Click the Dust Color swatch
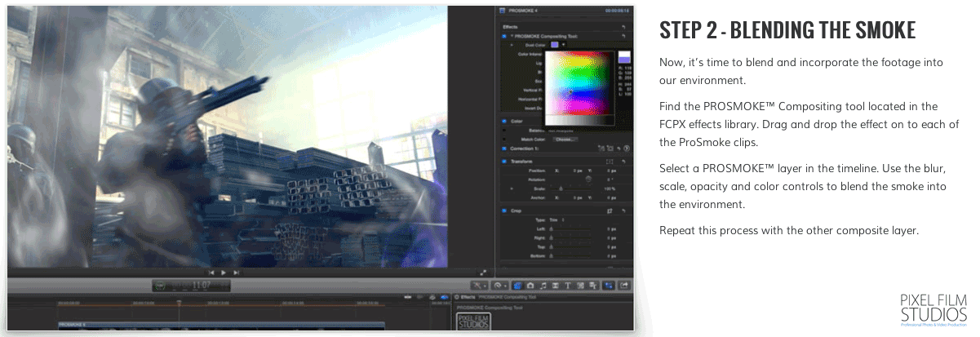Screen dimensions: 980x337 pos(554,44)
